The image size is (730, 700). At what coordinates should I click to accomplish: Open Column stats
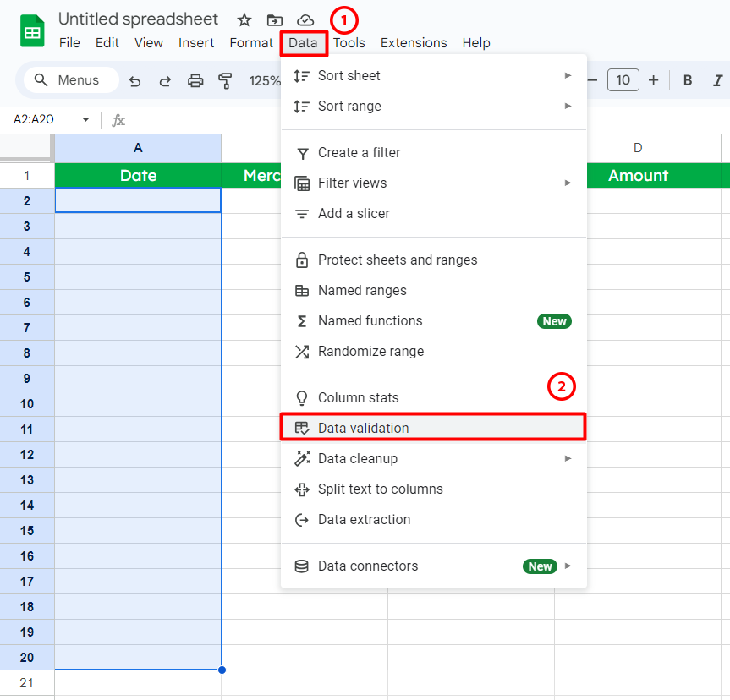433,397
